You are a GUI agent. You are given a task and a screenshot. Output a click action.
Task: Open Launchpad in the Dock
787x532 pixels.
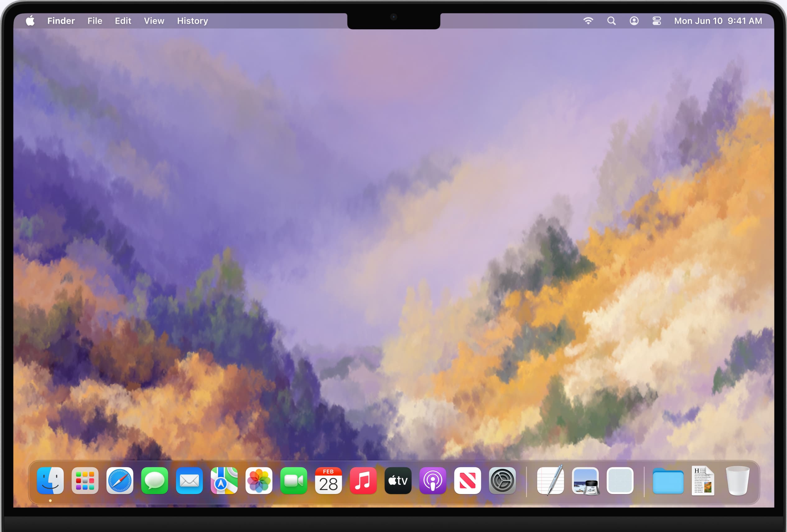click(x=85, y=481)
